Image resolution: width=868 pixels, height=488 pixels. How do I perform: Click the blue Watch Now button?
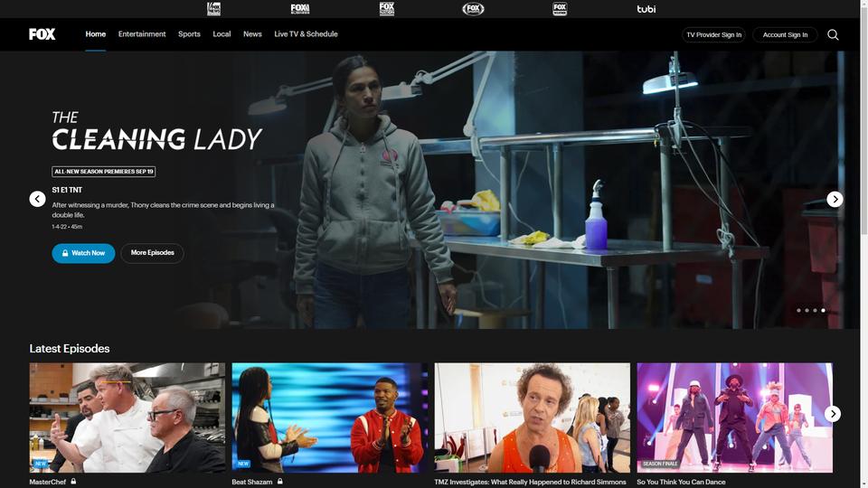83,253
